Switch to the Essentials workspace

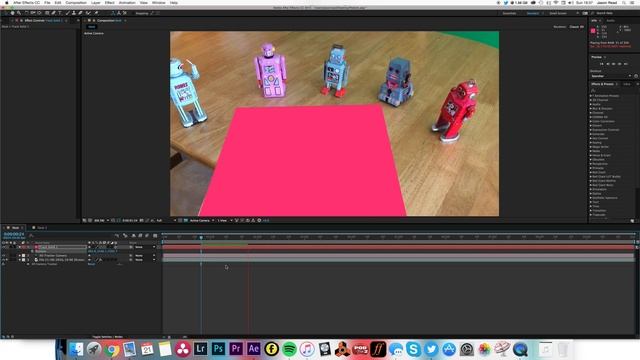point(509,13)
